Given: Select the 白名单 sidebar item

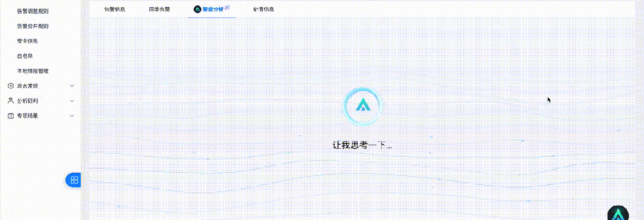Looking at the screenshot, I should 25,56.
